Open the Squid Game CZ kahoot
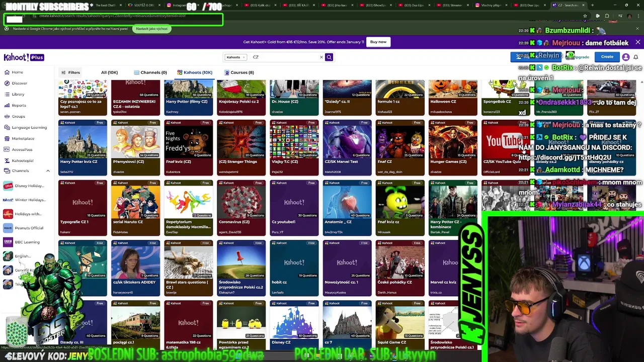Image resolution: width=644 pixels, height=362 pixels. tap(400, 326)
